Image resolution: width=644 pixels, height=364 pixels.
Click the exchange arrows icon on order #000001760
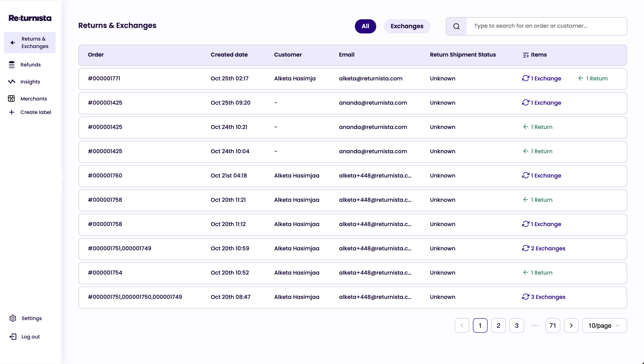(525, 175)
